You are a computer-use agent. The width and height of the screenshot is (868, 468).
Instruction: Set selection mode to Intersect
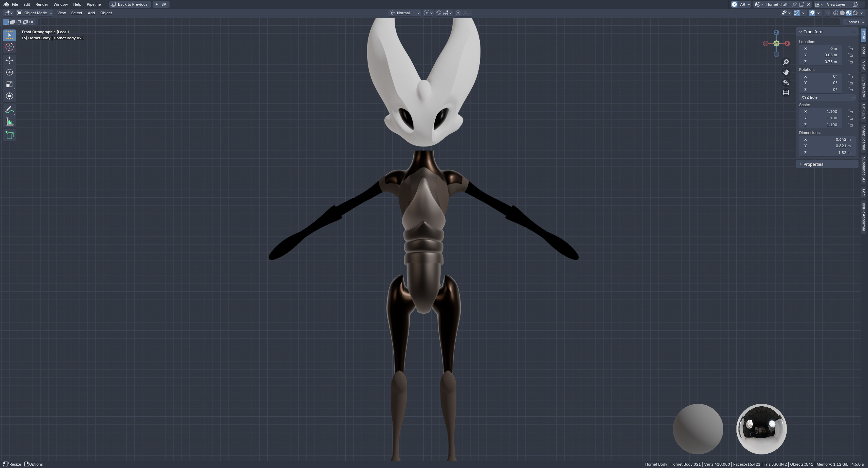pyautogui.click(x=32, y=22)
